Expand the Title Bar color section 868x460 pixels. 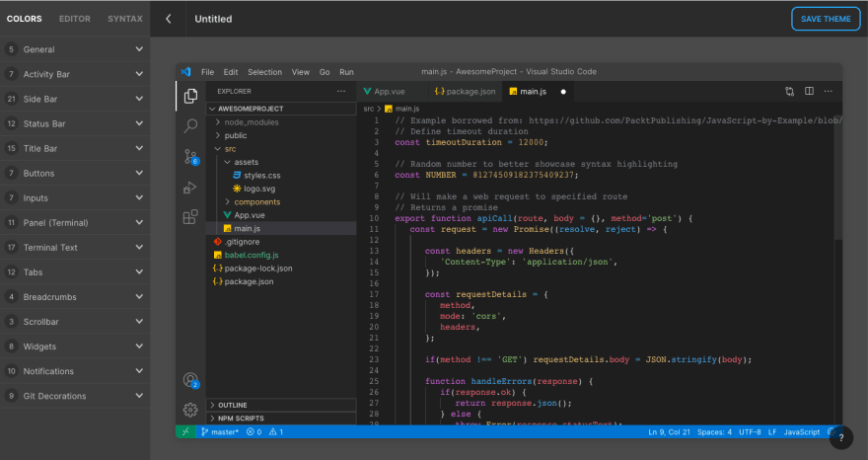(75, 148)
